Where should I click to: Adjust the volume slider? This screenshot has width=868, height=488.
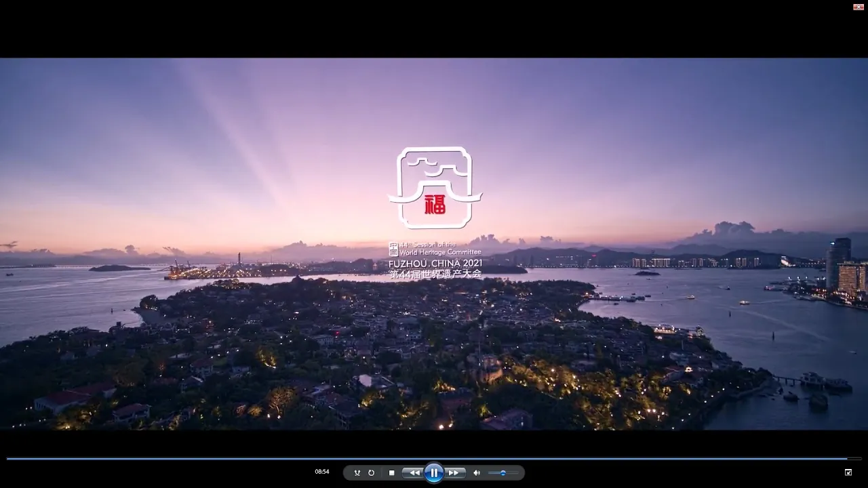pyautogui.click(x=502, y=472)
